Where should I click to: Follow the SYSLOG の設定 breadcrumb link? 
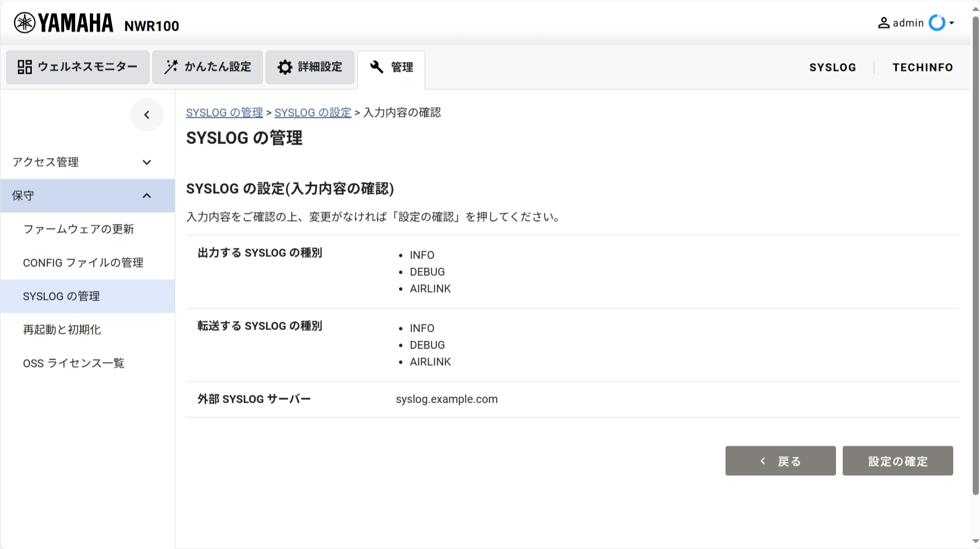tap(313, 113)
